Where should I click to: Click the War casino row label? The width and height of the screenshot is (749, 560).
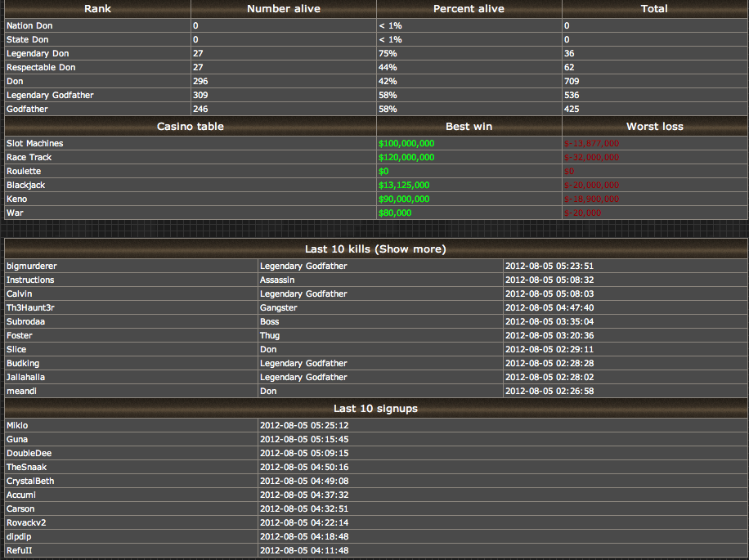15,213
